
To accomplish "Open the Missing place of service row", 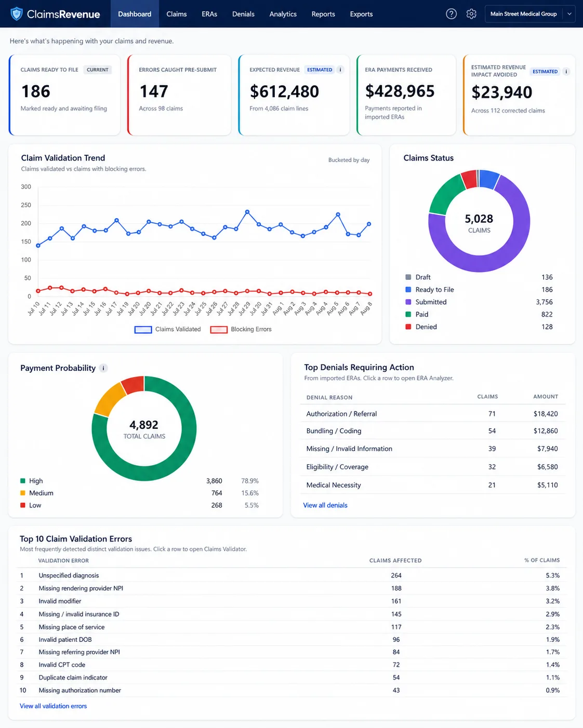I will coord(291,627).
